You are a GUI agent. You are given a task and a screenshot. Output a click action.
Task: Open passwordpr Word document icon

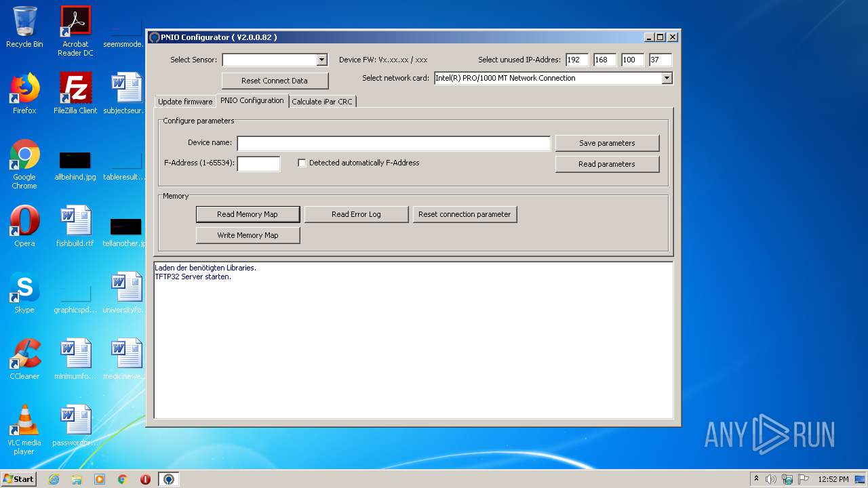click(75, 426)
